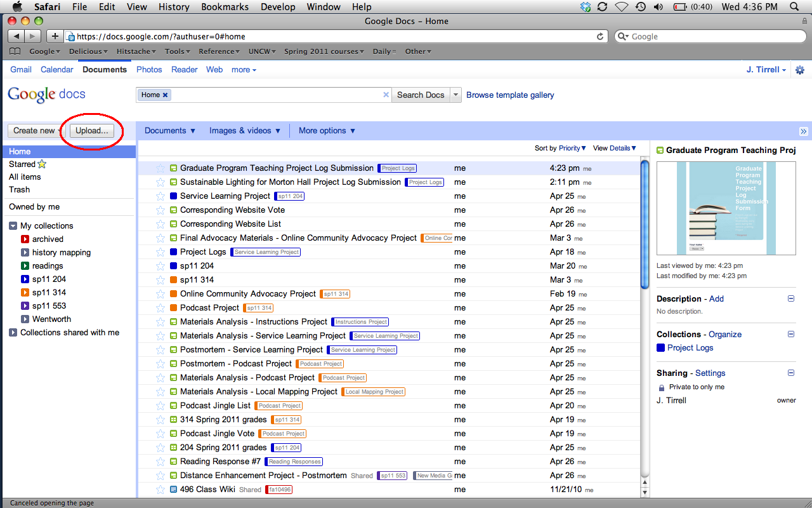Image resolution: width=812 pixels, height=508 pixels.
Task: Star the Corresponding Website Vote document
Action: click(160, 210)
